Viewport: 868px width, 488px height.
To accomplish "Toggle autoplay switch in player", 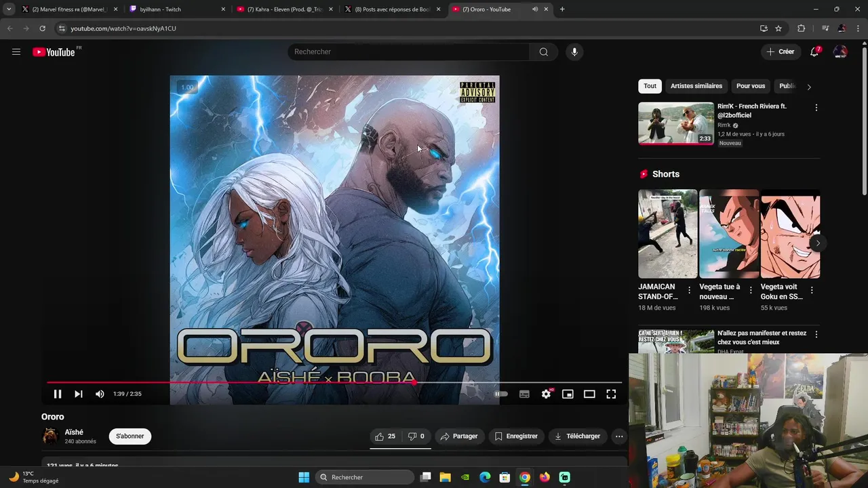I will [x=500, y=394].
